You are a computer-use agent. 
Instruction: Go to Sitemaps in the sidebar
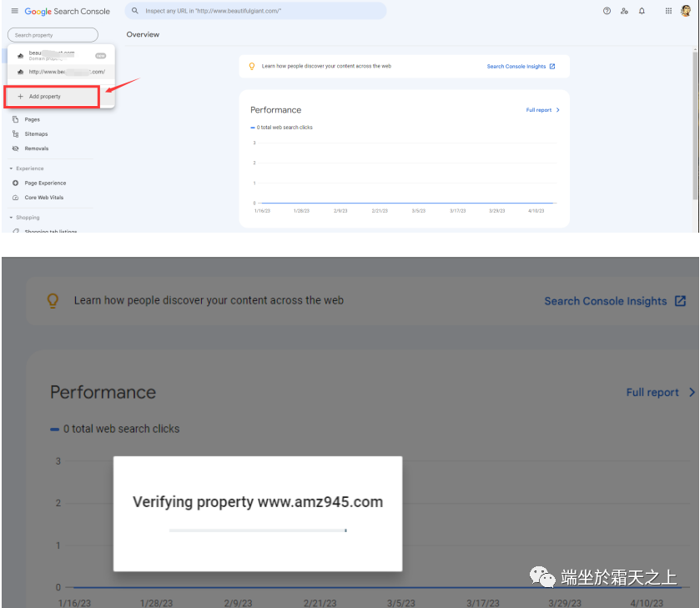[36, 133]
